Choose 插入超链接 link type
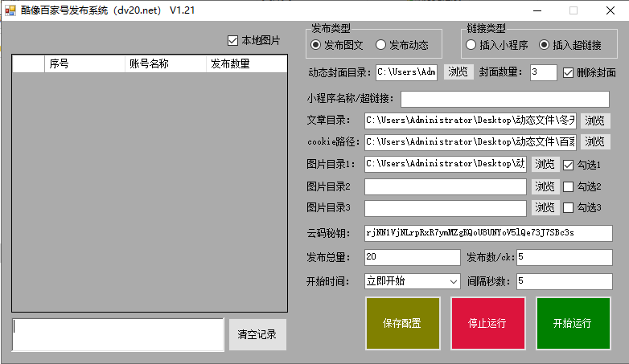The height and width of the screenshot is (364, 629). click(x=545, y=45)
